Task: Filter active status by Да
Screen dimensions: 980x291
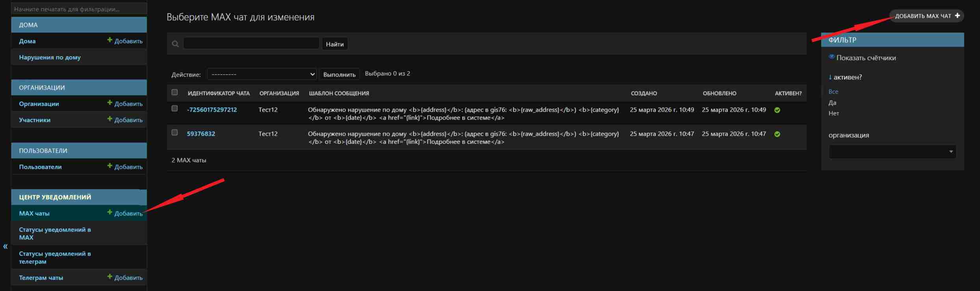Action: pyautogui.click(x=832, y=103)
